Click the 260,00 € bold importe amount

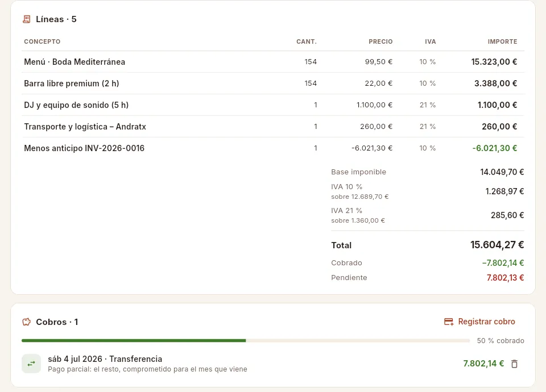click(x=499, y=127)
